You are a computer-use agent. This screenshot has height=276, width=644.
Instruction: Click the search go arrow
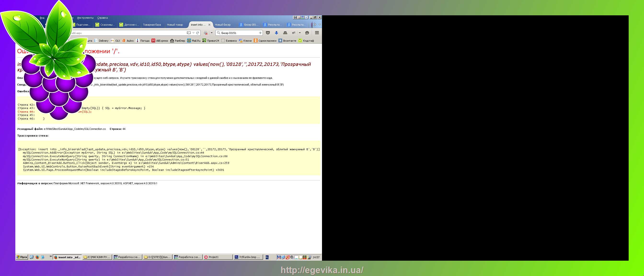point(260,33)
